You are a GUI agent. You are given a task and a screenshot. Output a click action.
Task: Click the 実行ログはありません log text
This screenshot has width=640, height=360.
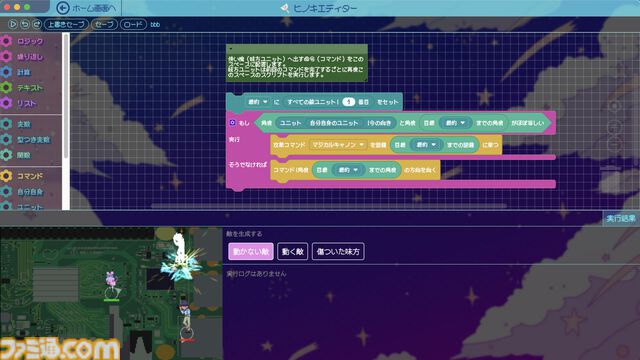tap(256, 273)
